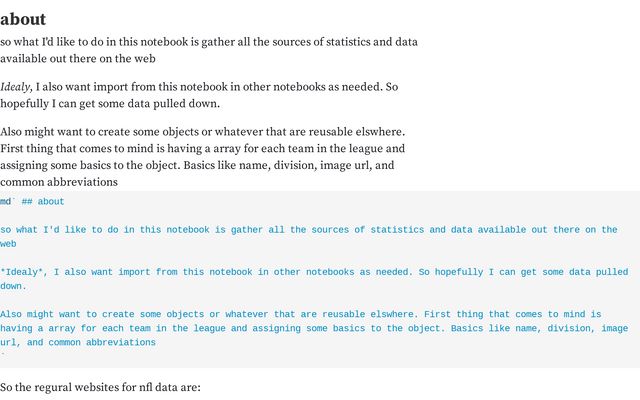This screenshot has width=640, height=400.
Task: Click the rendered line starting 'First thing that comes to mind'
Action: pyautogui.click(x=202, y=148)
